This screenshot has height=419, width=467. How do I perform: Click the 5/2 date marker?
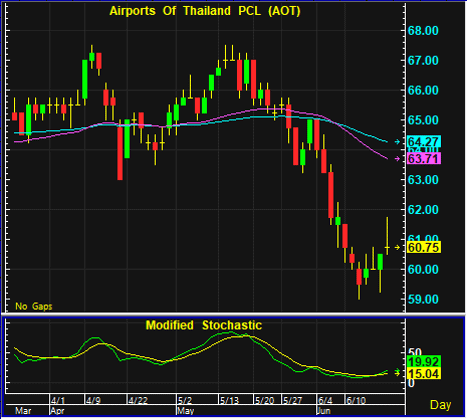[185, 400]
